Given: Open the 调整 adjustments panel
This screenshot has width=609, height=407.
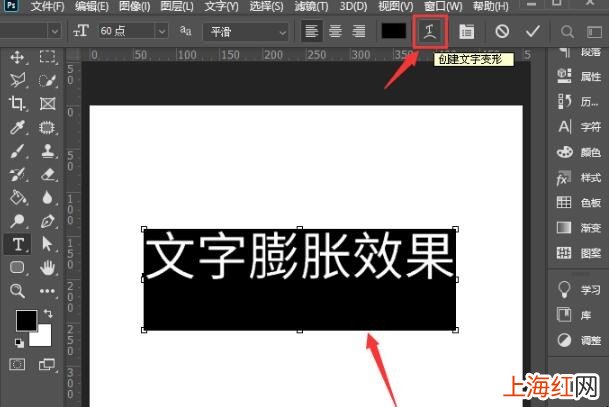Looking at the screenshot, I should coord(579,341).
